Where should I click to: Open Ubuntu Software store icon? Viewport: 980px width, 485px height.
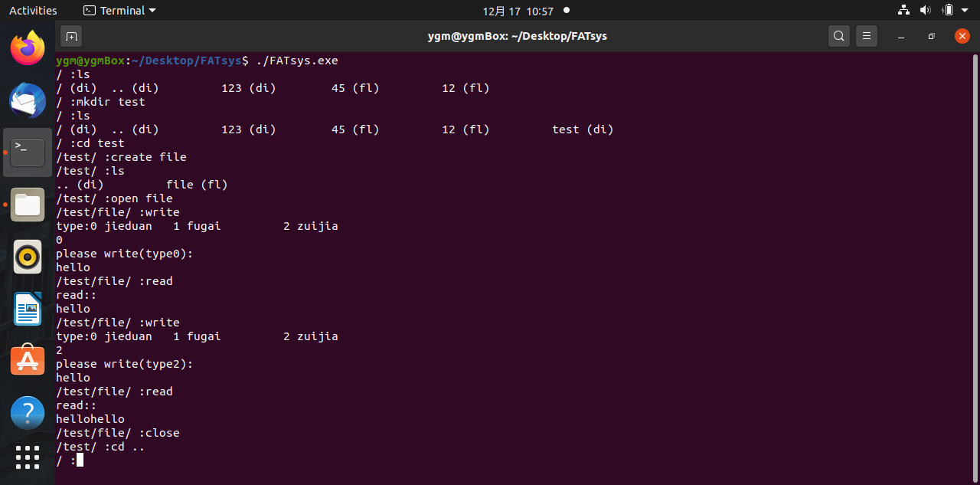pos(28,361)
